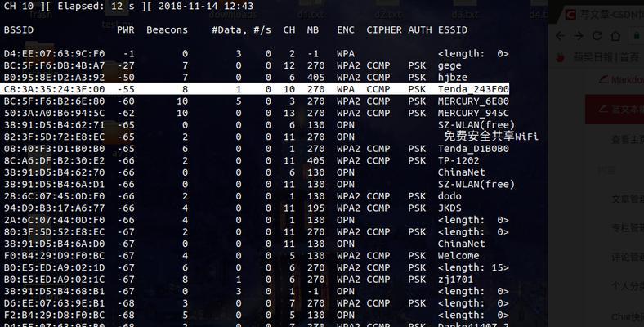Click the AUTH column header

420,30
